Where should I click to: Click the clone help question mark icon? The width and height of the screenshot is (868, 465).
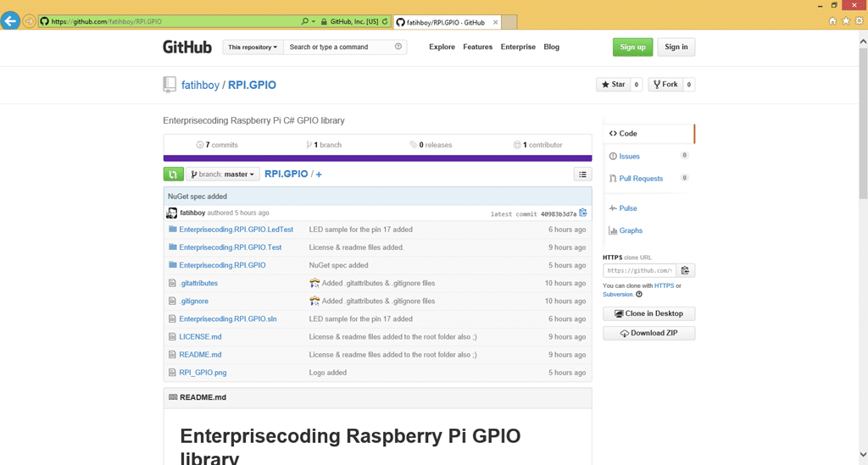(639, 294)
